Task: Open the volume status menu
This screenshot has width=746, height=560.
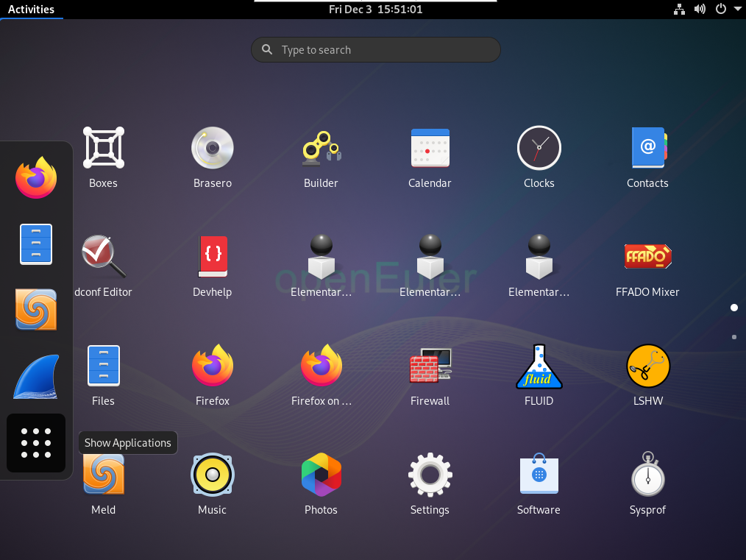Action: [700, 10]
